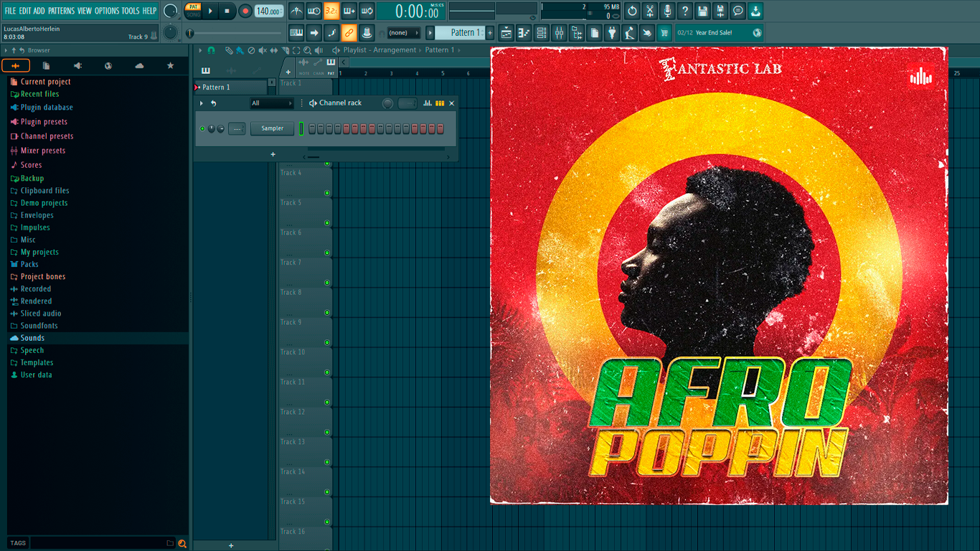
Task: Open the EDIT menu
Action: tap(25, 11)
